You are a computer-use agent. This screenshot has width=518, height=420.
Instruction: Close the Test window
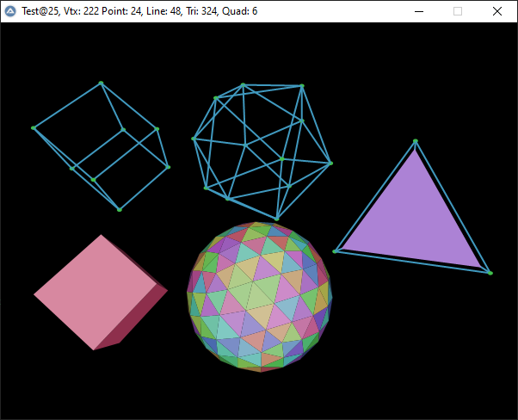click(x=497, y=11)
